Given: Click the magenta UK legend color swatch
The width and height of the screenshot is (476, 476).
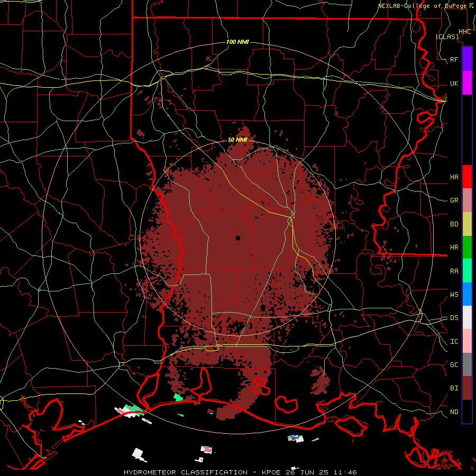Looking at the screenshot, I should (467, 83).
